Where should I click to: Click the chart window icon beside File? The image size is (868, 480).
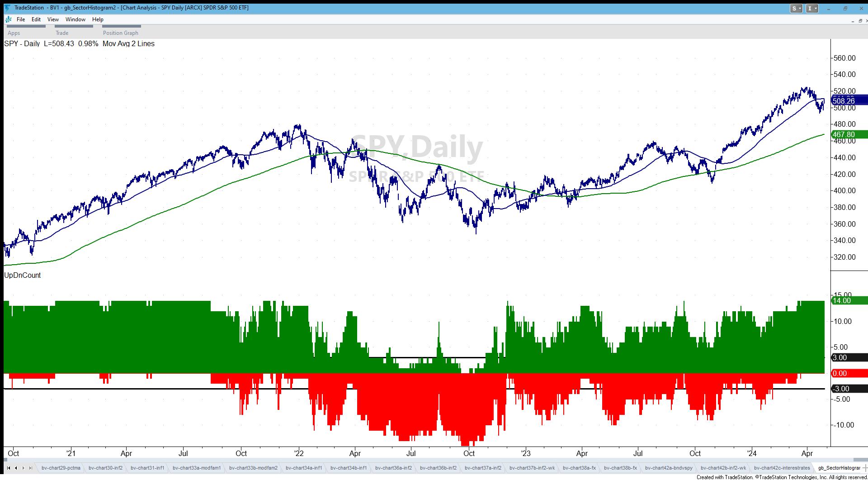8,19
